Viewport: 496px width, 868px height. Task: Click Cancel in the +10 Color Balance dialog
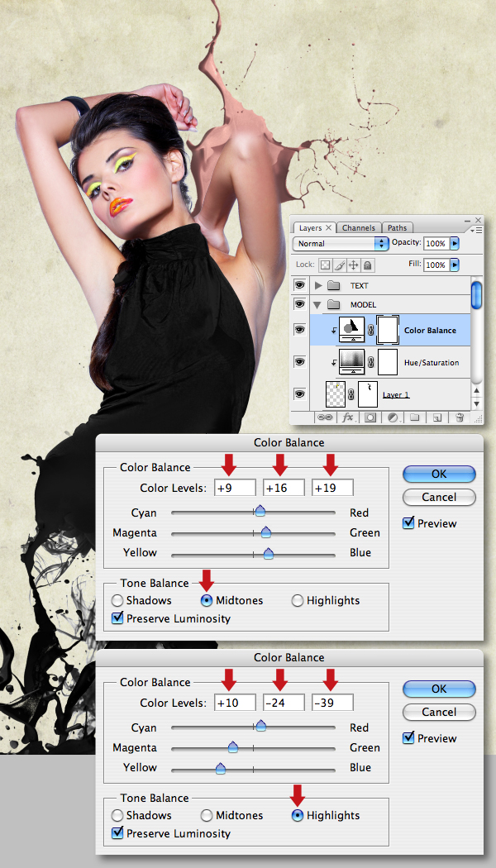click(439, 712)
